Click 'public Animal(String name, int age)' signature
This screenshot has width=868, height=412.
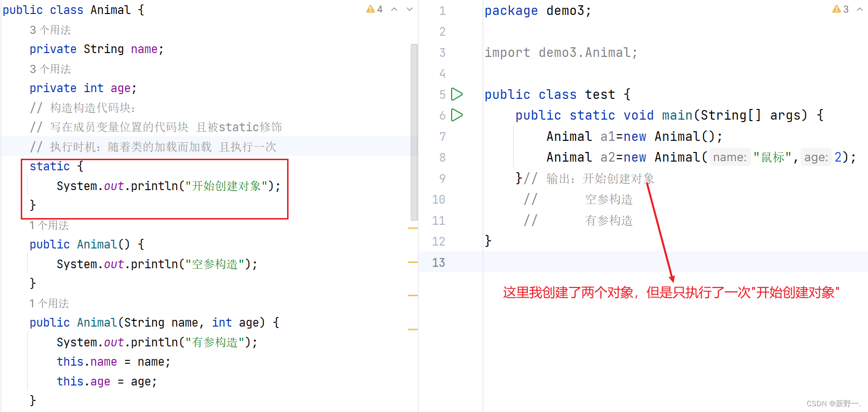click(154, 323)
